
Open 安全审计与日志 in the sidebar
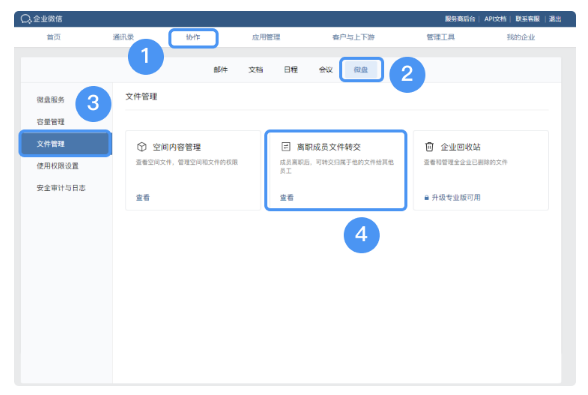(61, 188)
